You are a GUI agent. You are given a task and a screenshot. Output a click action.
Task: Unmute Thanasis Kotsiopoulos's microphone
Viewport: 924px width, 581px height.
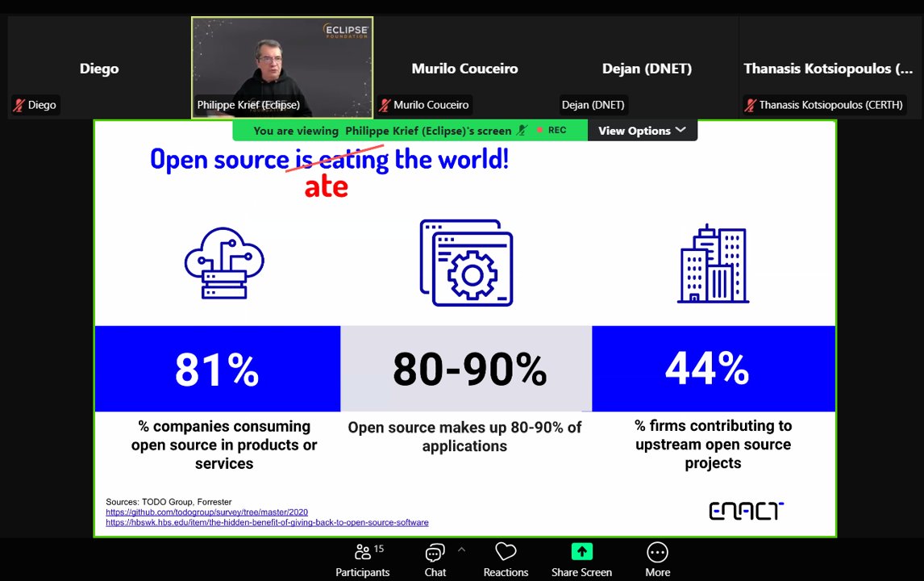coord(749,105)
